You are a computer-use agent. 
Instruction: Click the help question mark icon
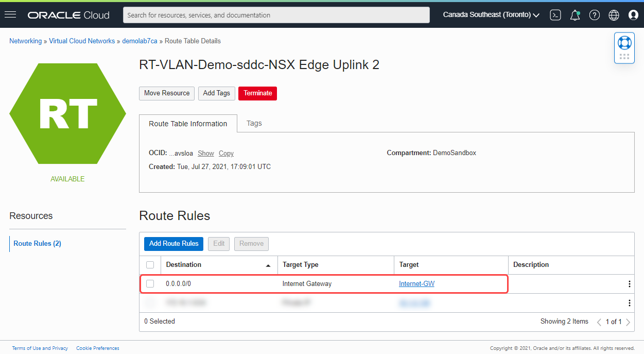[x=595, y=14]
